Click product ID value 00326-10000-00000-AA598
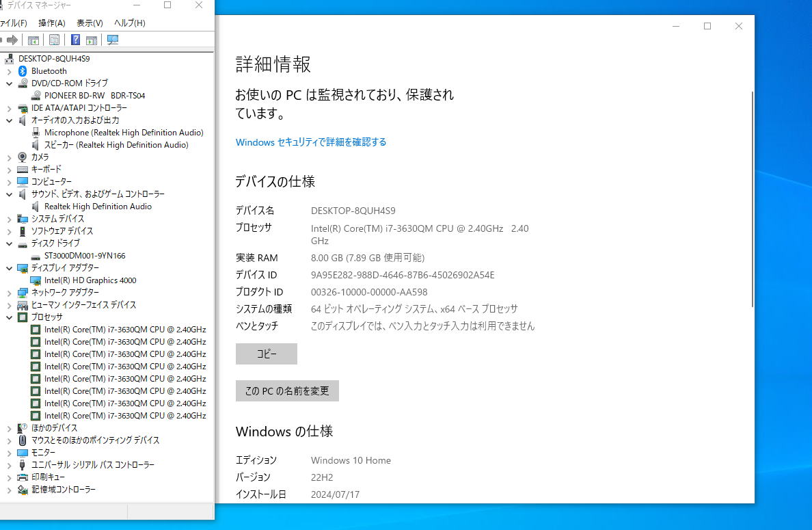This screenshot has width=812, height=530. coord(368,292)
